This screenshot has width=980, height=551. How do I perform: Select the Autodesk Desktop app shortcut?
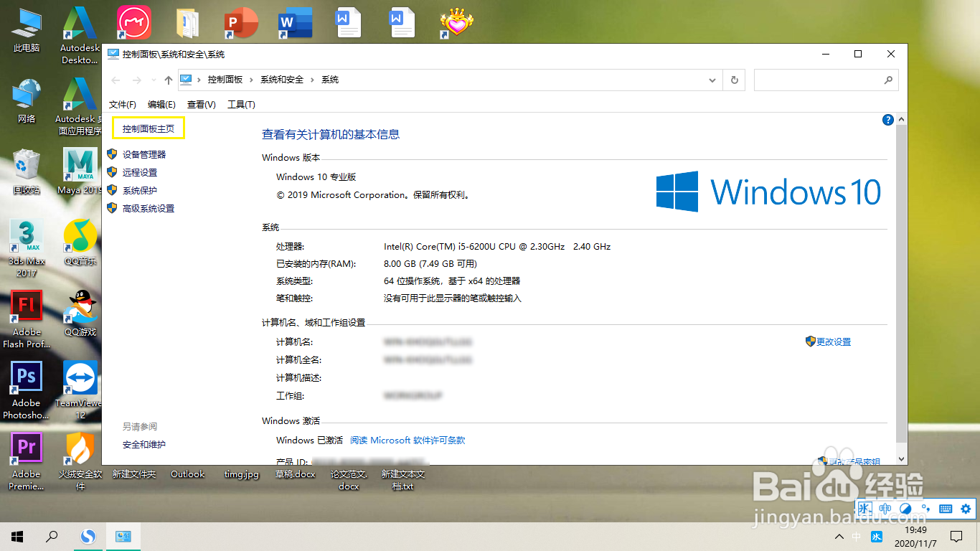pyautogui.click(x=79, y=34)
